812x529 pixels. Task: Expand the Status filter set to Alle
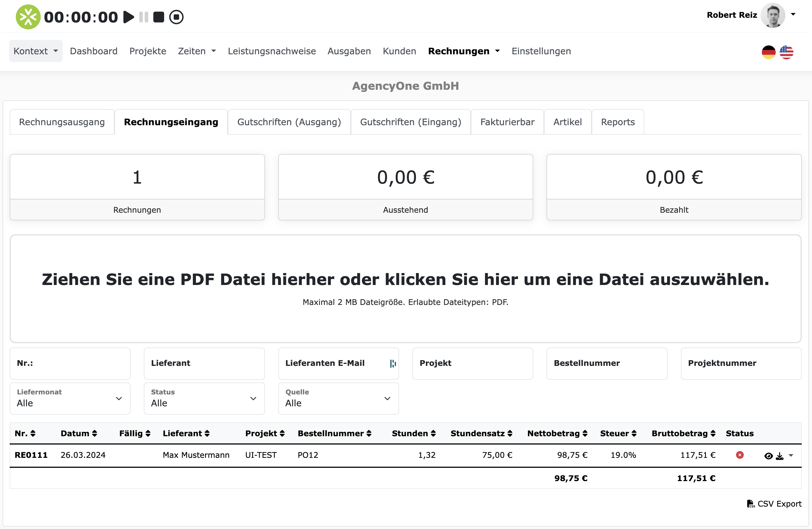(204, 398)
